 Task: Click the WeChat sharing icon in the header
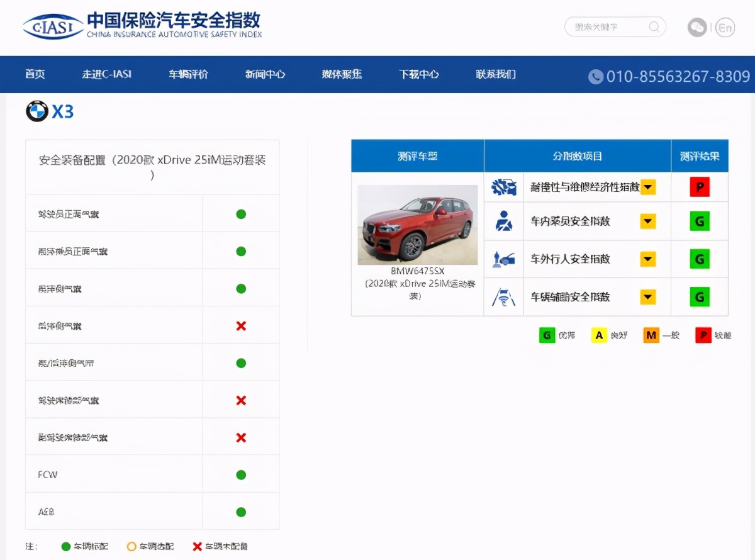(696, 28)
